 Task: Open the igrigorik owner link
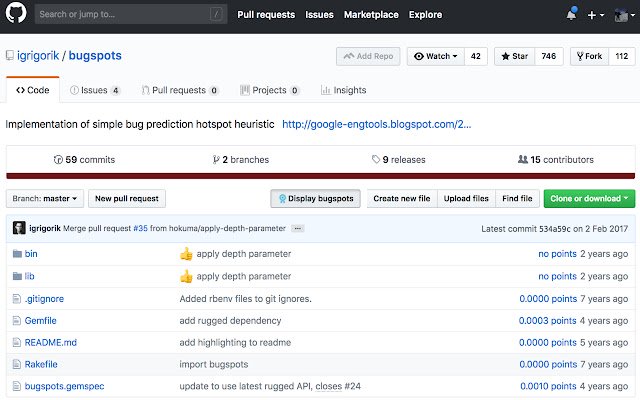tap(38, 56)
